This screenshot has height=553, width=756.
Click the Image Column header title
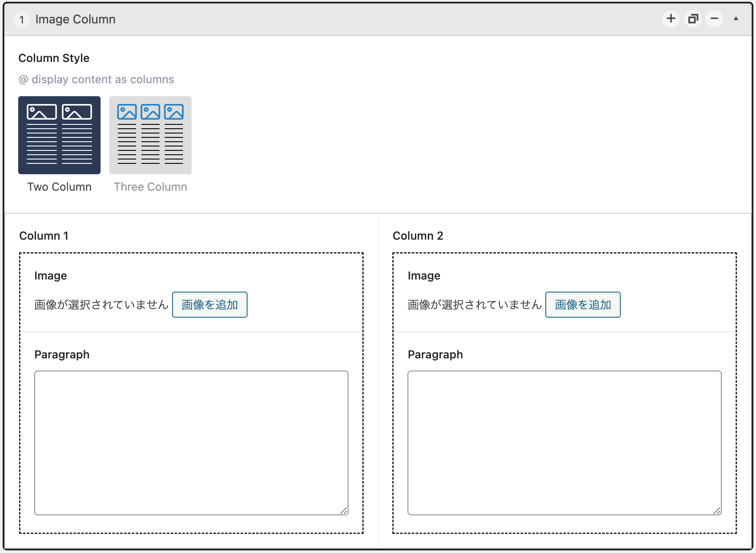(x=75, y=20)
